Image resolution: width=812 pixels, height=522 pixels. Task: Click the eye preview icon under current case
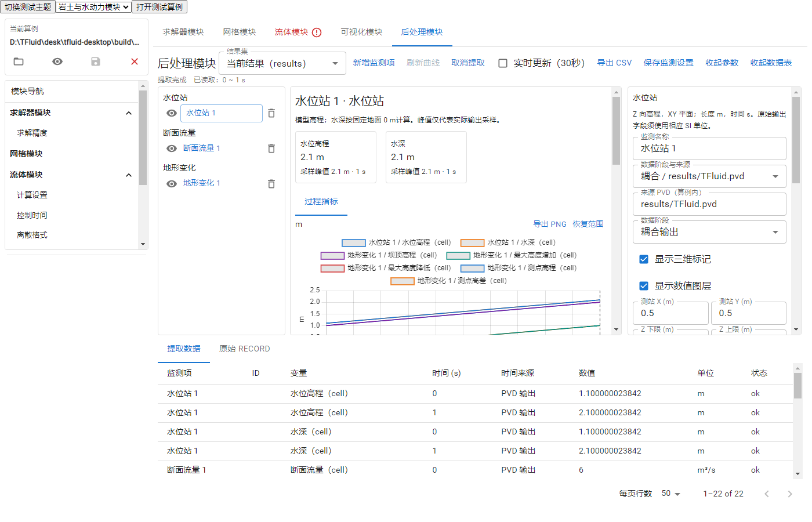[57, 61]
